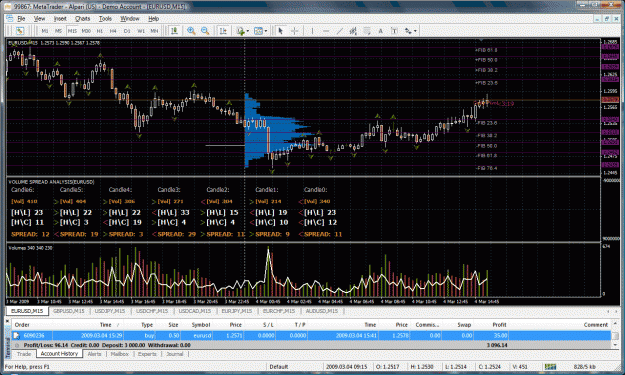625x375 pixels.
Task: Click the templates icon
Action: 258,31
